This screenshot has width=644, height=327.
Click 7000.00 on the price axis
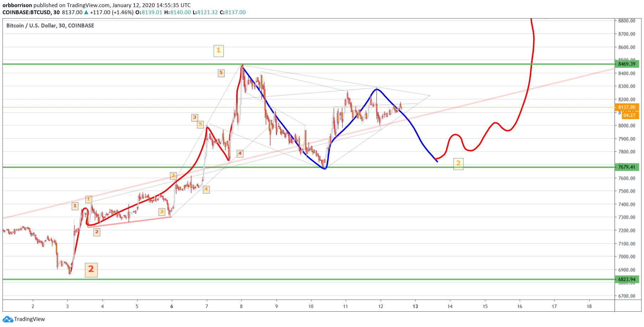click(627, 257)
